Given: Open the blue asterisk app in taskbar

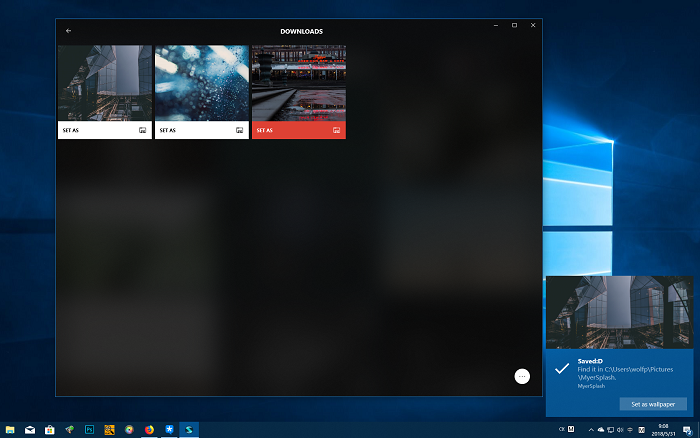Looking at the screenshot, I should (169, 430).
